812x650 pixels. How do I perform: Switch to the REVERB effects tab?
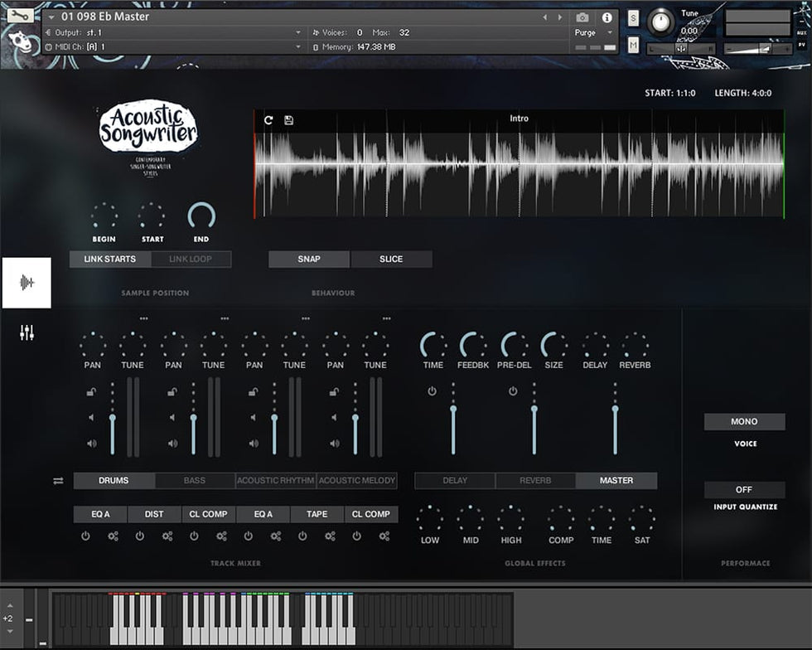click(x=535, y=481)
